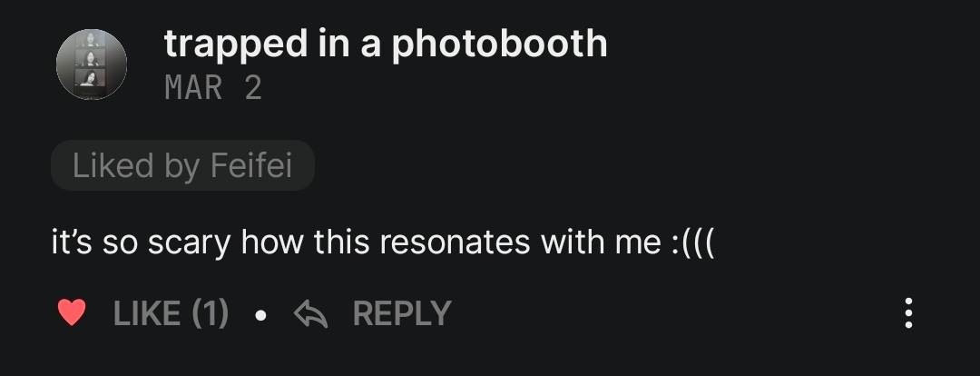This screenshot has height=376, width=980.
Task: Click the word 'trapped' in the author name
Action: pyautogui.click(x=236, y=45)
